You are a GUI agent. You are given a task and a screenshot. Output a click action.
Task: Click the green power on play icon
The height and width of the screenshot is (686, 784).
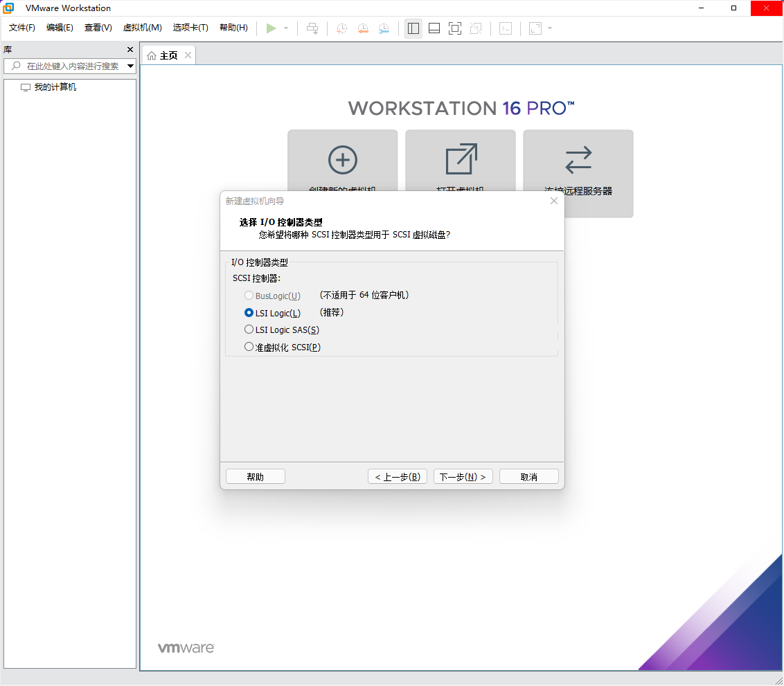tap(271, 28)
